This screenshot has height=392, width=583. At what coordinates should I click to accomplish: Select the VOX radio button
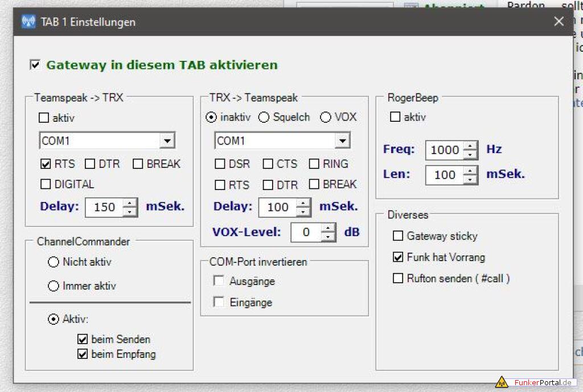coord(326,117)
